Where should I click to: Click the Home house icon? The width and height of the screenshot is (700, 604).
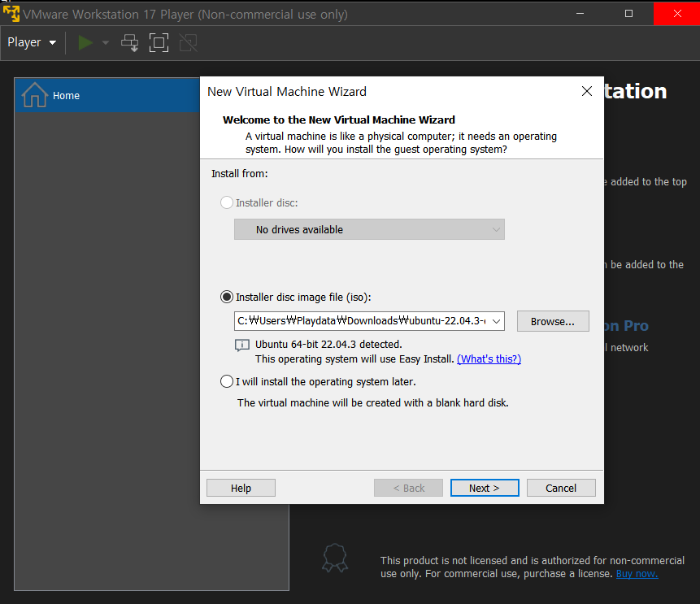(35, 94)
